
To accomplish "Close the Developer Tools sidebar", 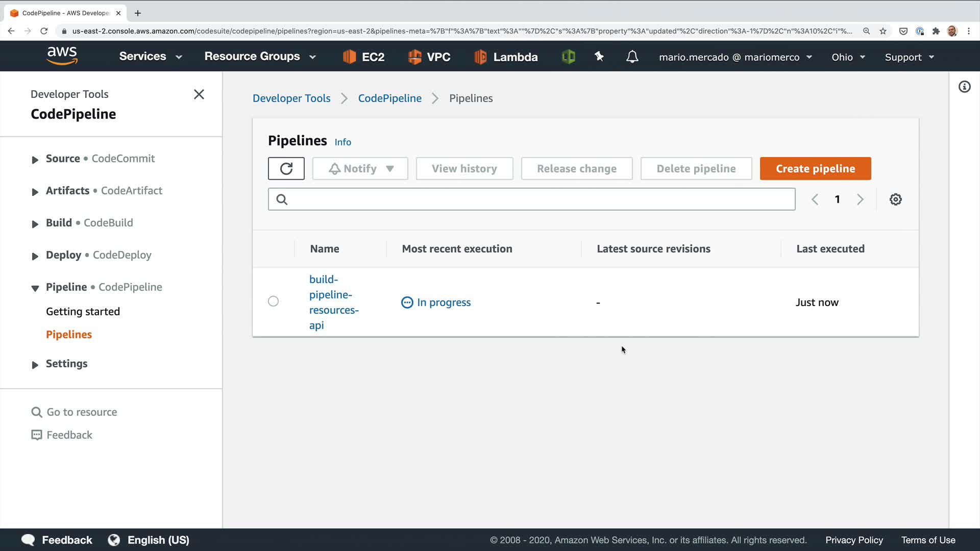I will click(199, 94).
